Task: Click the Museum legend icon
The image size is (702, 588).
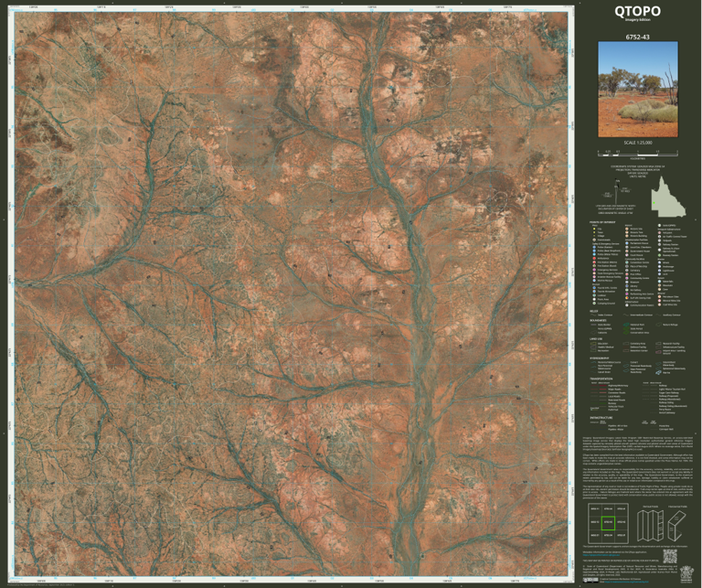Action: 627,283
